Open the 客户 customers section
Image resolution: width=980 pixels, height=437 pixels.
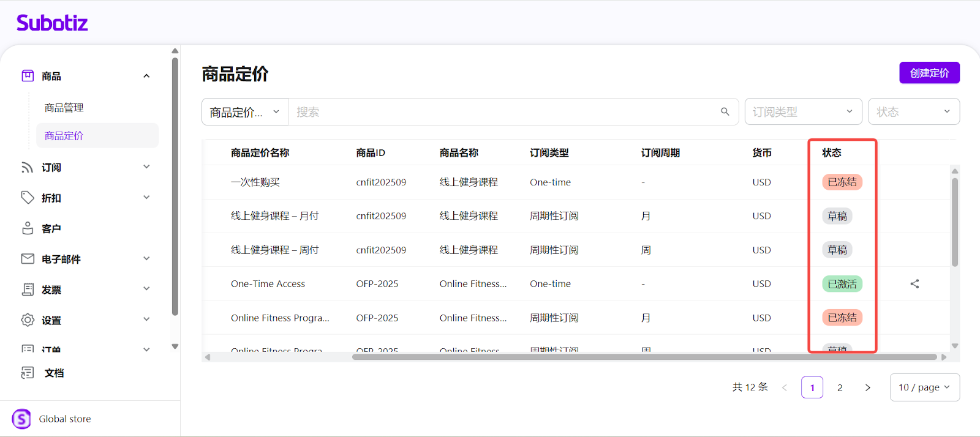click(51, 229)
